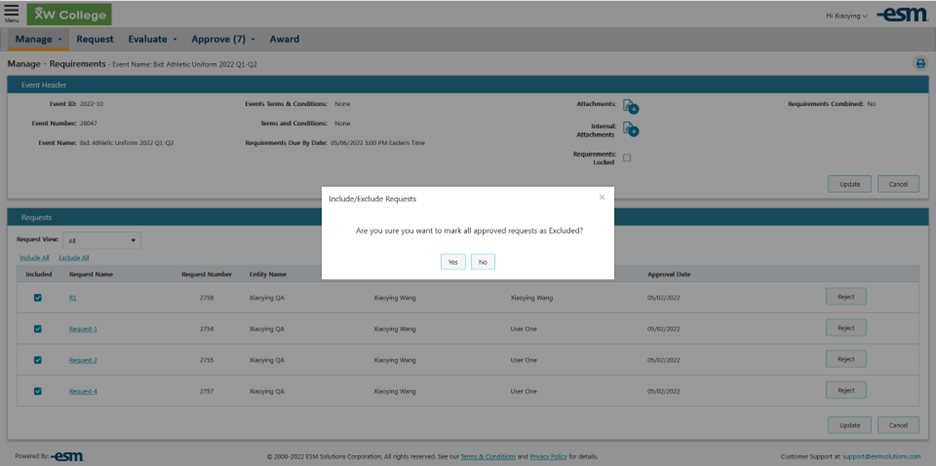This screenshot has width=936, height=466.
Task: Decline with the No button
Action: tap(483, 262)
